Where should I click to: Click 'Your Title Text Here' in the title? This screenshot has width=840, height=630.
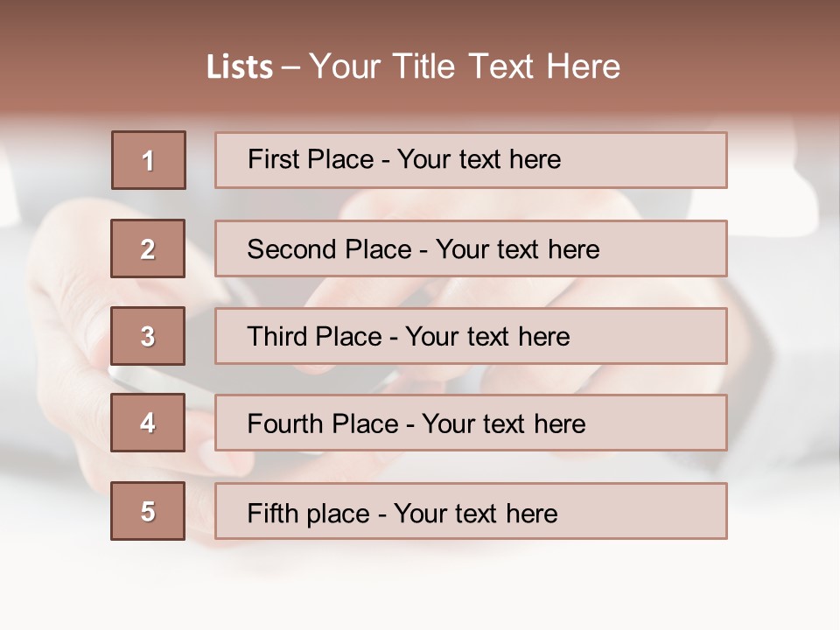[x=464, y=66]
